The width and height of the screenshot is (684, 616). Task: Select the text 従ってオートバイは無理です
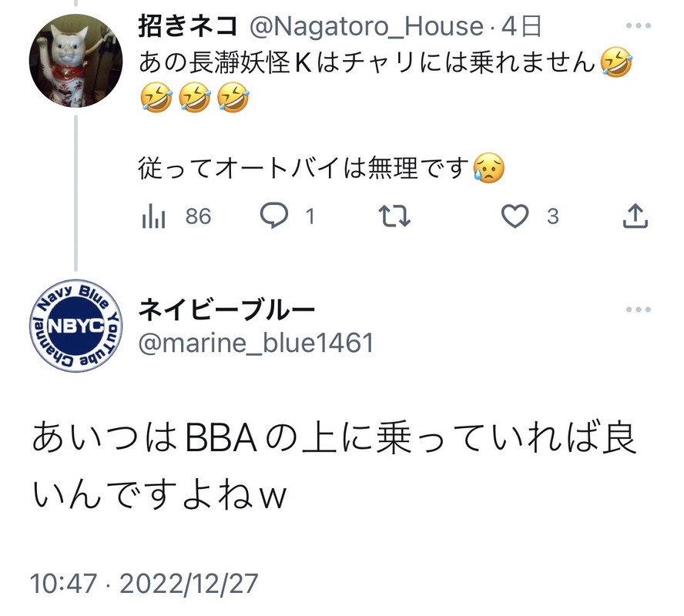[303, 169]
